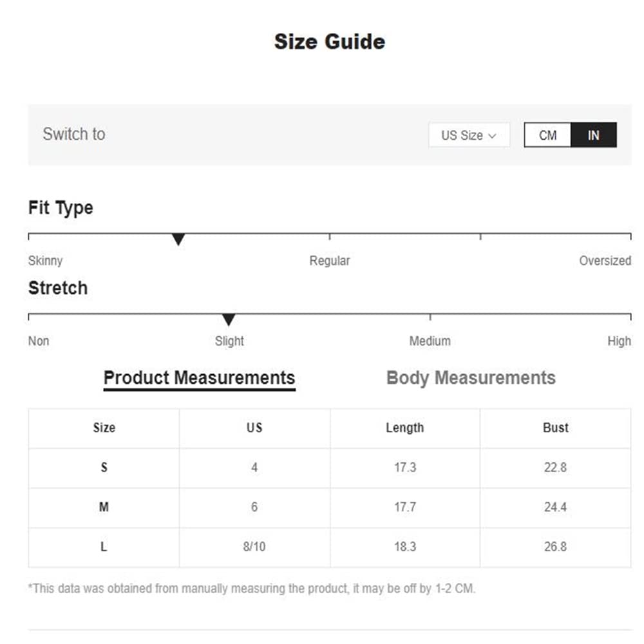Click the Length column header

coord(404,428)
